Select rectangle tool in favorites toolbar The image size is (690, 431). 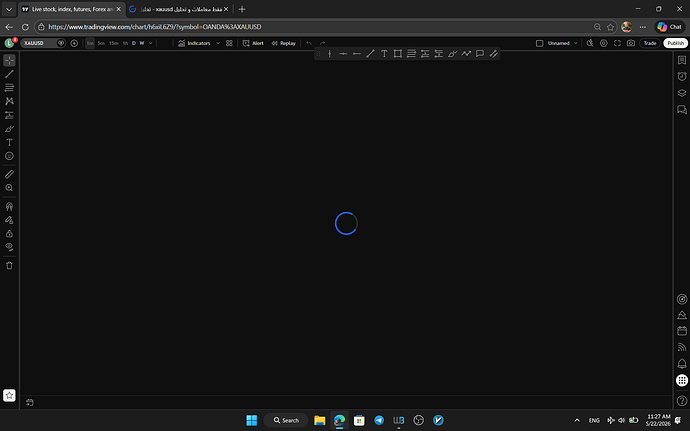click(398, 54)
